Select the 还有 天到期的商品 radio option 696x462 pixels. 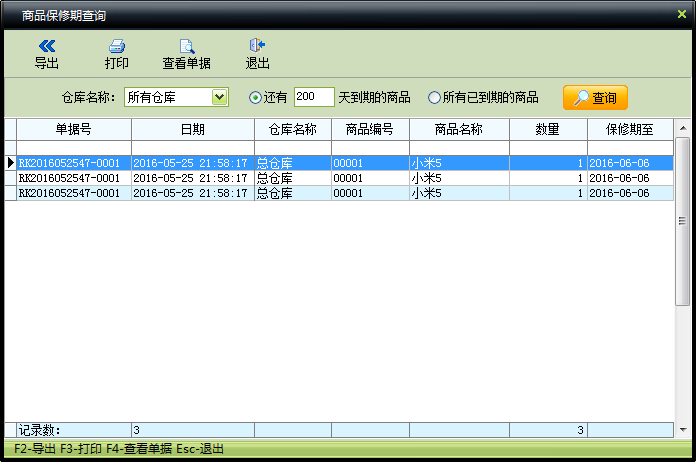pos(255,98)
